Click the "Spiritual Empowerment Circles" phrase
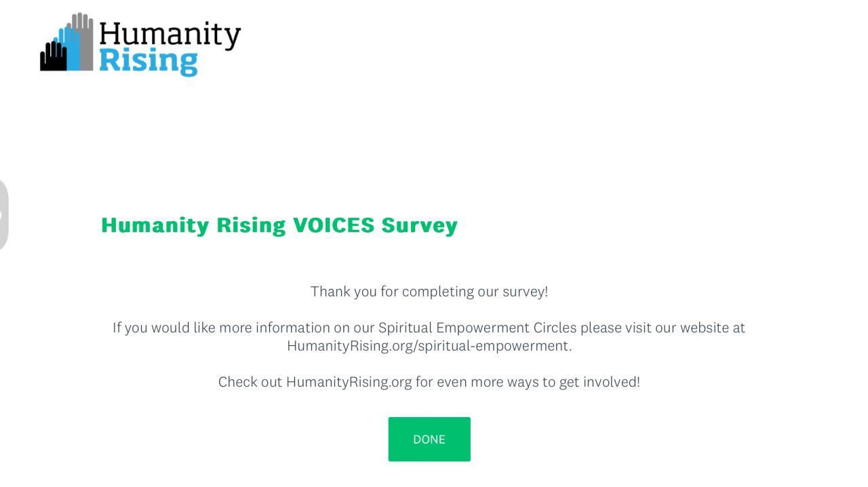868x487 pixels. point(477,328)
